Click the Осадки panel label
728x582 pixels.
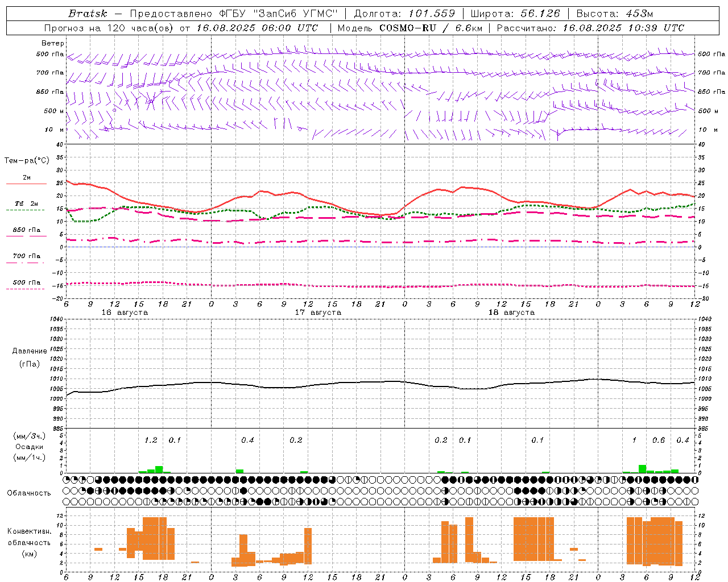30,447
